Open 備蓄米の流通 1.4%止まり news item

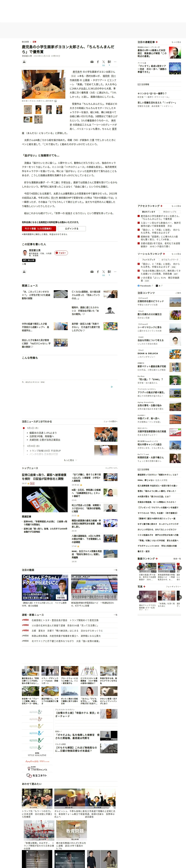coord(43,433)
